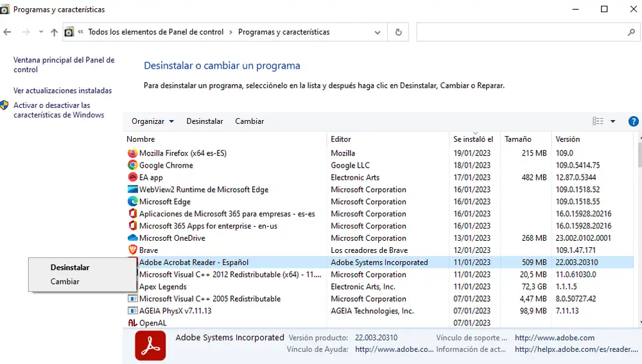Click the view layout icon in toolbar
This screenshot has height=364, width=642.
[598, 121]
